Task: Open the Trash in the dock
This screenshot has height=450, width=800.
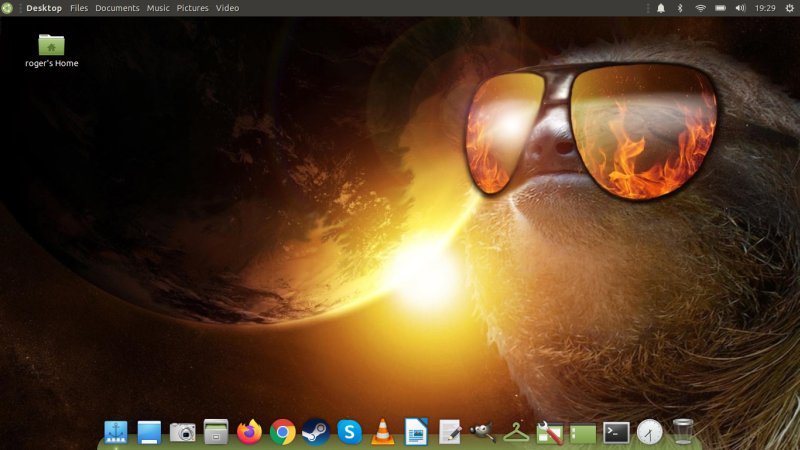Action: coord(683,432)
